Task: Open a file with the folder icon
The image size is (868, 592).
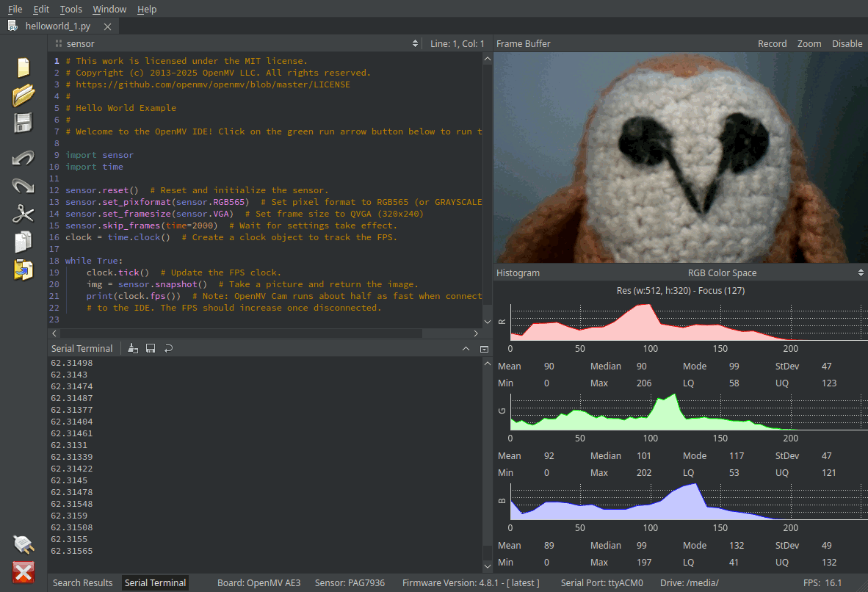Action: (23, 95)
